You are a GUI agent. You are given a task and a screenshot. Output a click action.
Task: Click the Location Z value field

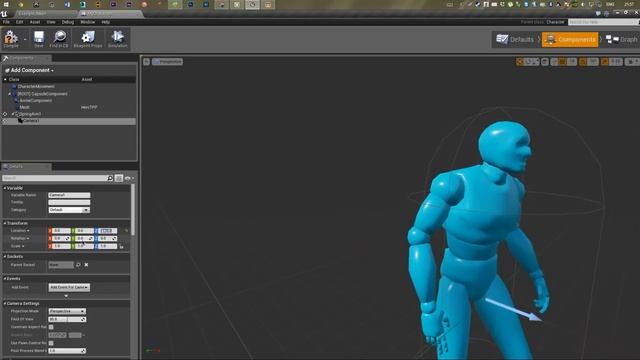point(108,231)
